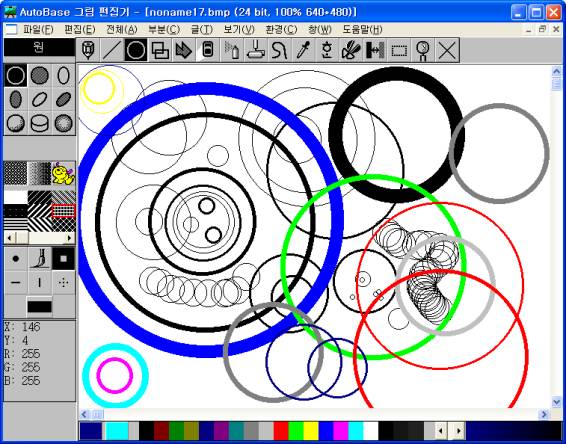Open the 파일(F) menu
Screen dimensions: 566x444
[x=38, y=30]
